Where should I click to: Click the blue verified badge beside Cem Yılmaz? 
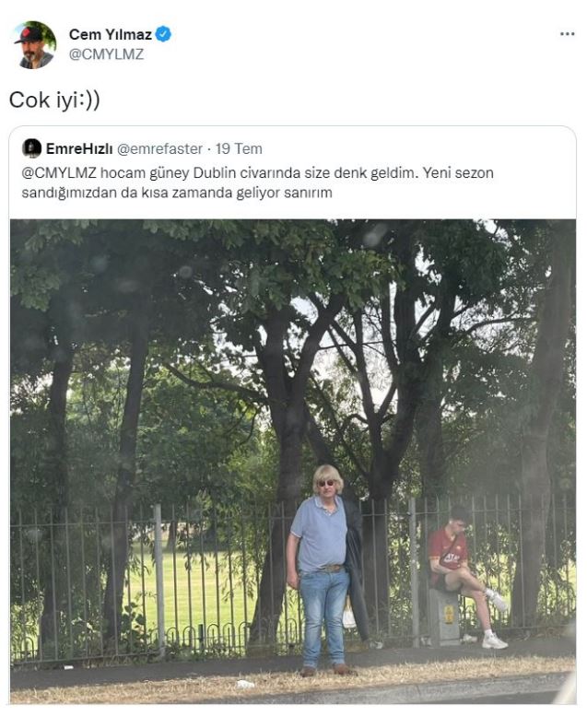pos(163,34)
